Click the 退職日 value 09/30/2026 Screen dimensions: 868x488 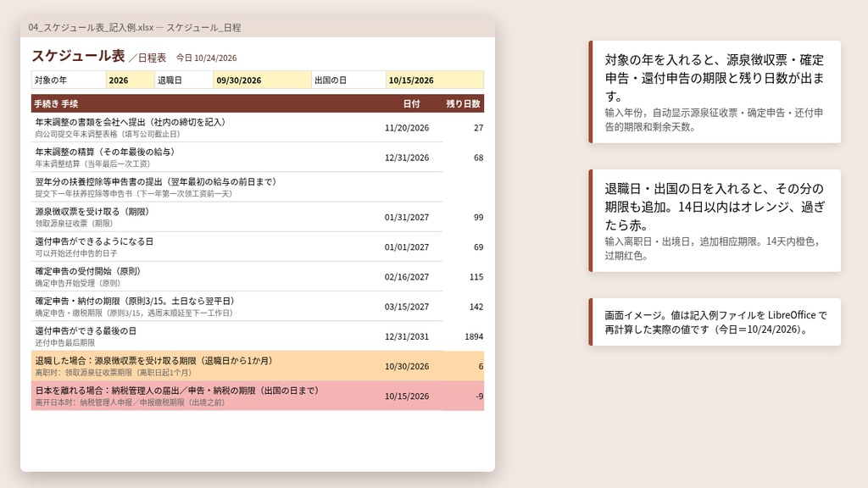[262, 80]
